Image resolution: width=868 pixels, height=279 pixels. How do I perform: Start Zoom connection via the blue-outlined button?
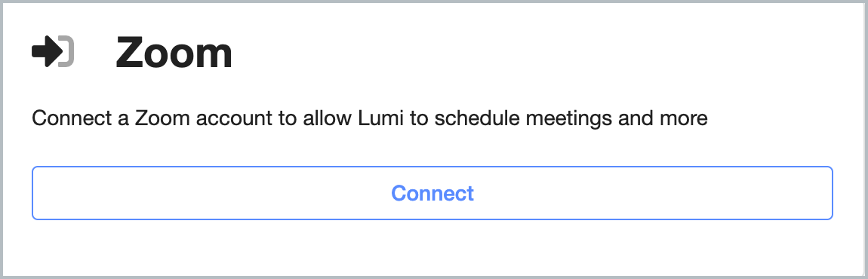pos(432,193)
